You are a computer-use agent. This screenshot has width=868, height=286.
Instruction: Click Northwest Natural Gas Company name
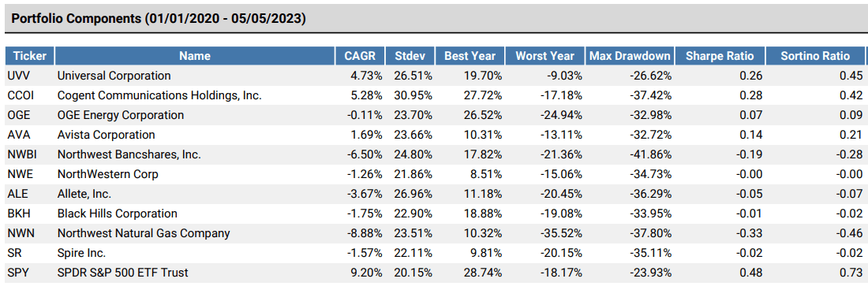pos(144,233)
